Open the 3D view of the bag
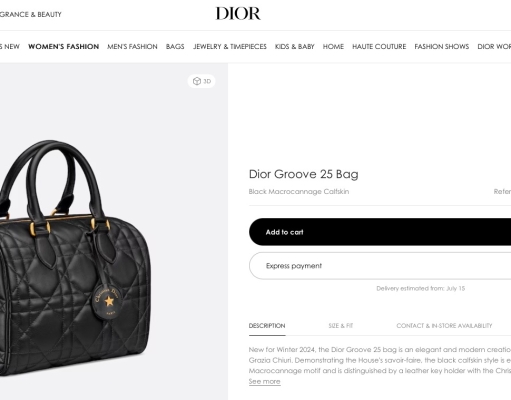511x400 pixels. point(201,81)
